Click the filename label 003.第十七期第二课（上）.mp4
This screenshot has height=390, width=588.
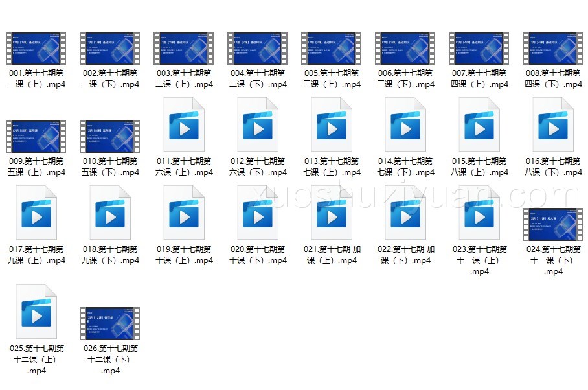185,78
